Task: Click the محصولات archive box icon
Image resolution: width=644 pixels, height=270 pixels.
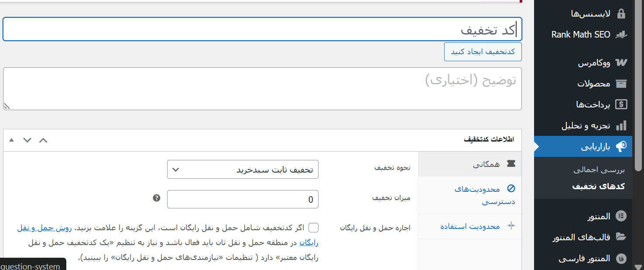Action: tap(620, 83)
